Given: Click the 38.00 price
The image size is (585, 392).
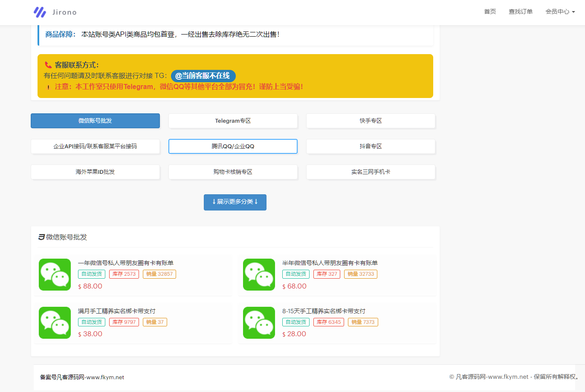Looking at the screenshot, I should (90, 334).
